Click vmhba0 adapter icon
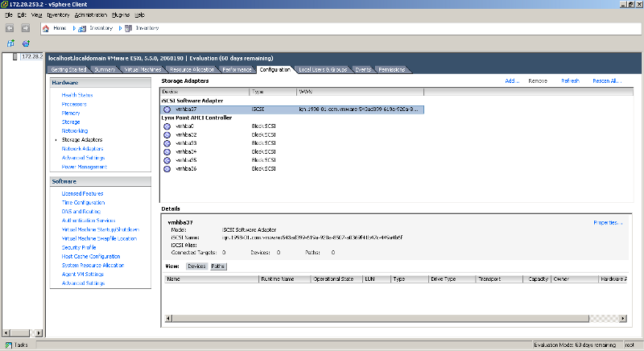644x351 pixels. [167, 126]
